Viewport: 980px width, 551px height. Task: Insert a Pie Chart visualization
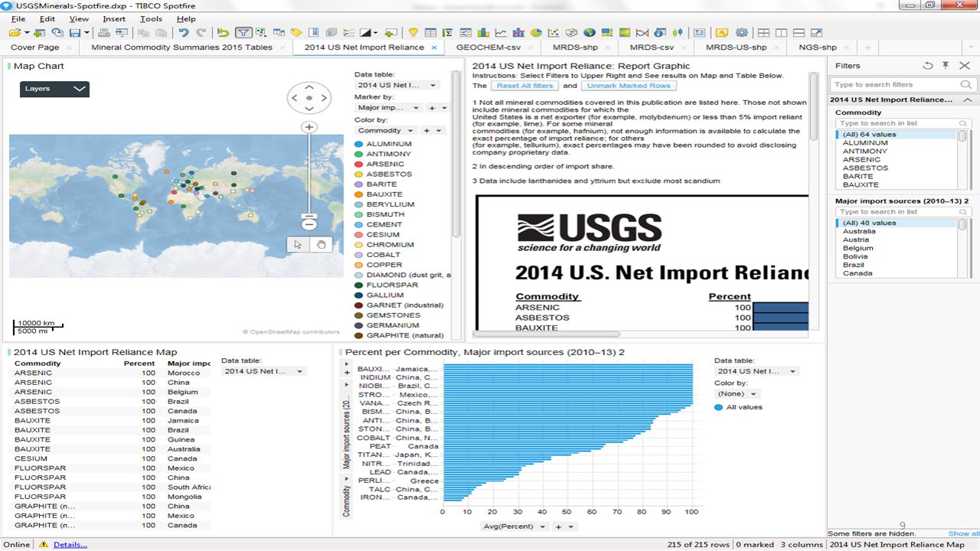(536, 33)
